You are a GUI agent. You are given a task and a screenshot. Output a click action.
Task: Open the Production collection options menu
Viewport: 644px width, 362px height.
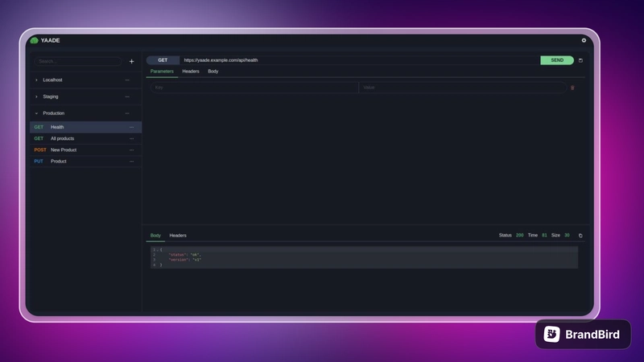127,113
